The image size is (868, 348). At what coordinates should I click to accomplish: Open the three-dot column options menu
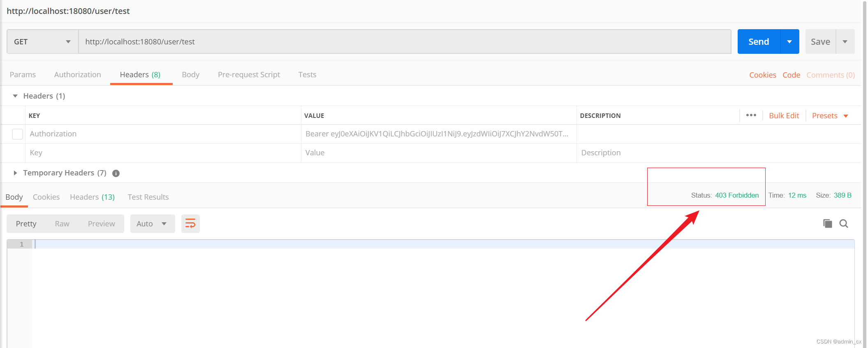751,115
